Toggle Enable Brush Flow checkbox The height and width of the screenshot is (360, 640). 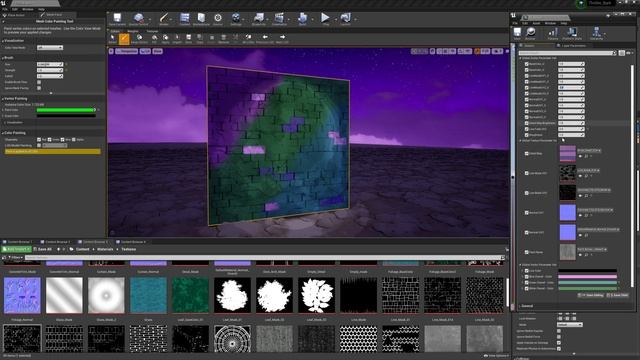pyautogui.click(x=39, y=82)
